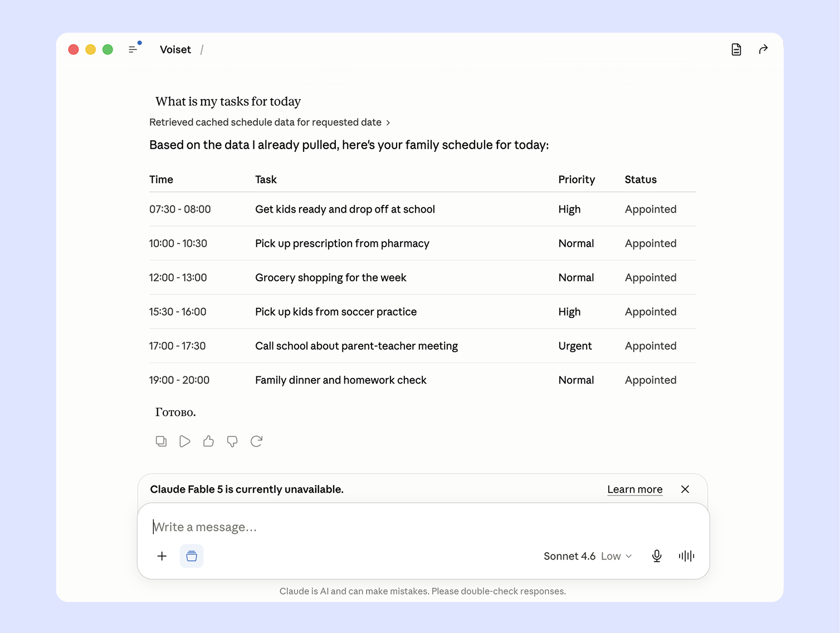Click the 'Готово.' text
Screen dimensions: 840x633
pyautogui.click(x=175, y=413)
